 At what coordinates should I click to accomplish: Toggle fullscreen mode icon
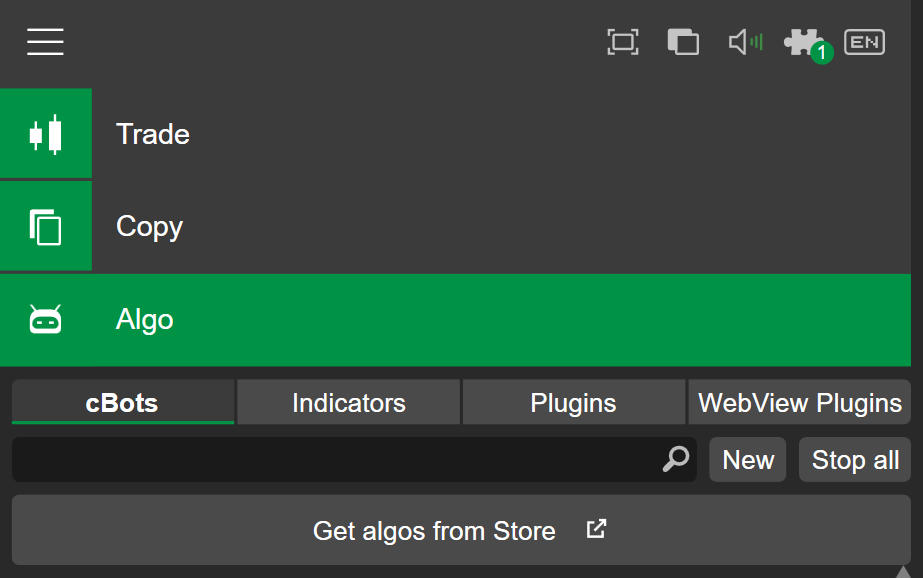[623, 42]
